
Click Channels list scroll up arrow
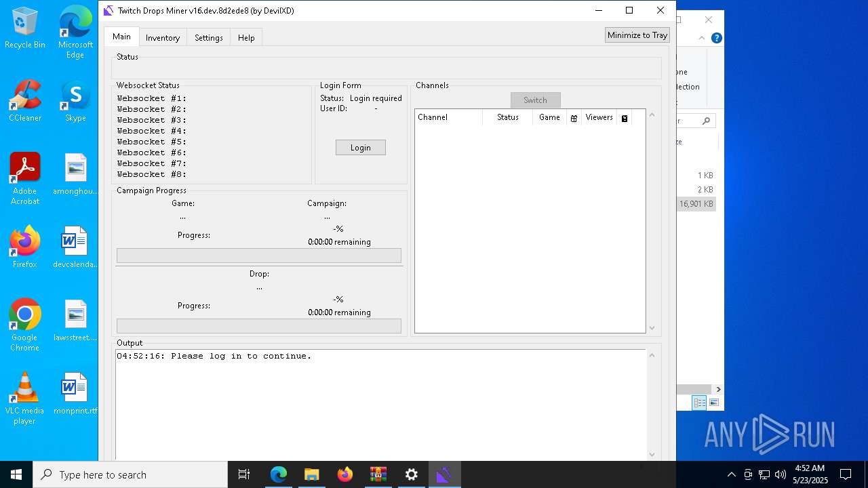(652, 115)
